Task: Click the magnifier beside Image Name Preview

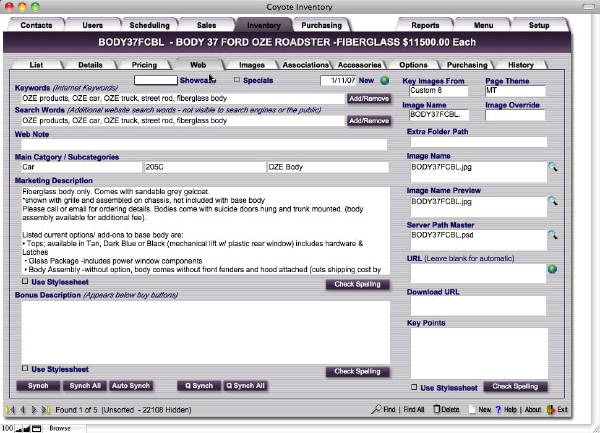Action: click(x=552, y=202)
